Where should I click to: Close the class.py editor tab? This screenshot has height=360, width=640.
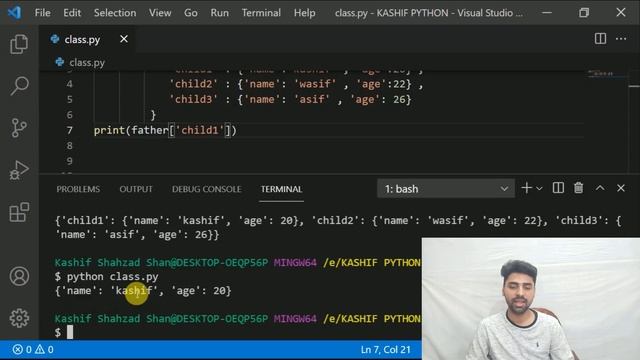point(124,39)
